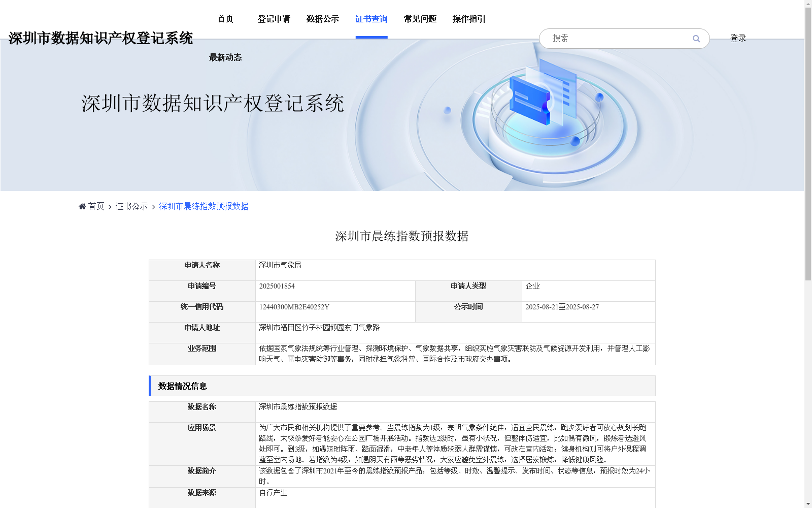Click the applicant name value 深圳市气象局
The width and height of the screenshot is (812, 508).
(280, 265)
